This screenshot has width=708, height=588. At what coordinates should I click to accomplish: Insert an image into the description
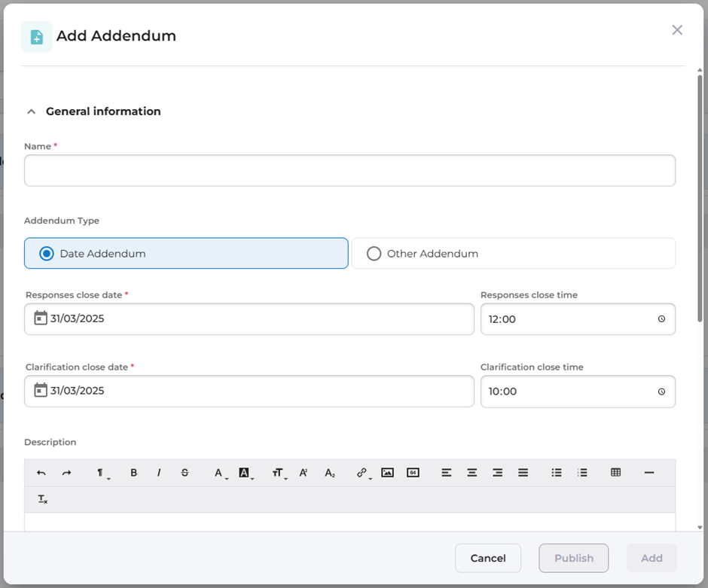tap(387, 473)
